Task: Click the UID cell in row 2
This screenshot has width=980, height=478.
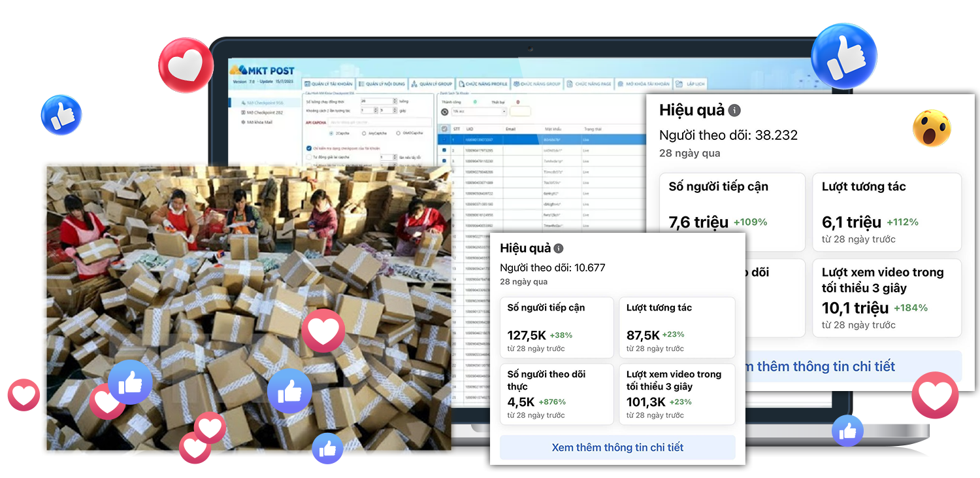Action: tap(479, 150)
